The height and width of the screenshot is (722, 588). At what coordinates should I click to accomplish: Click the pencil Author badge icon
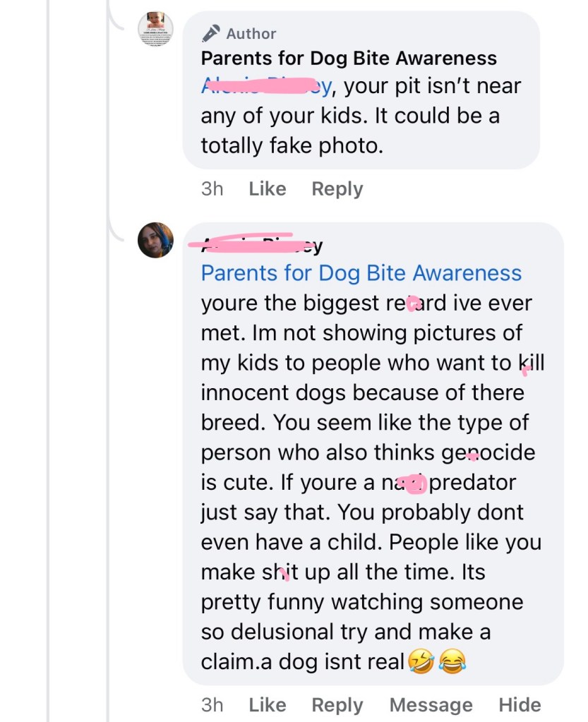[x=210, y=33]
